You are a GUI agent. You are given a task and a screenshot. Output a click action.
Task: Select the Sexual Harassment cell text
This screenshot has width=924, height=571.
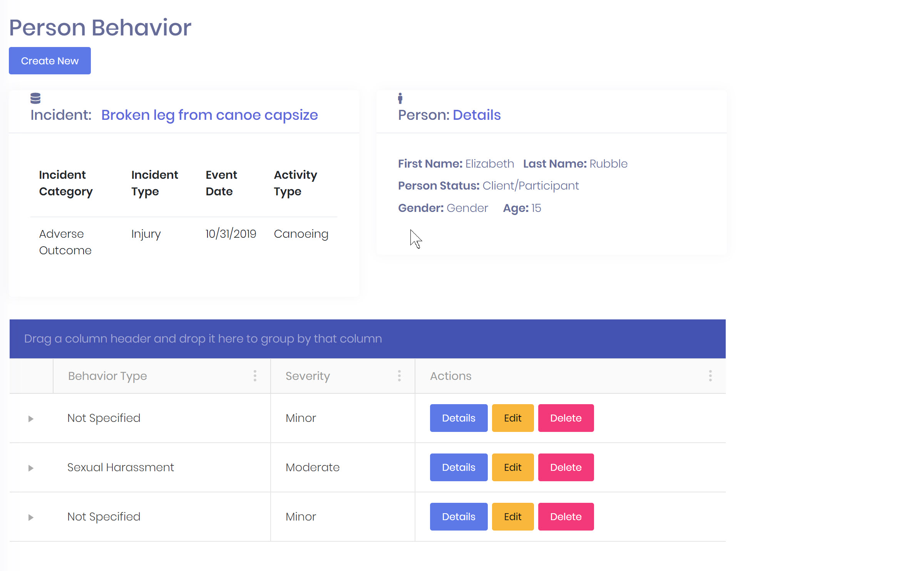pyautogui.click(x=121, y=467)
